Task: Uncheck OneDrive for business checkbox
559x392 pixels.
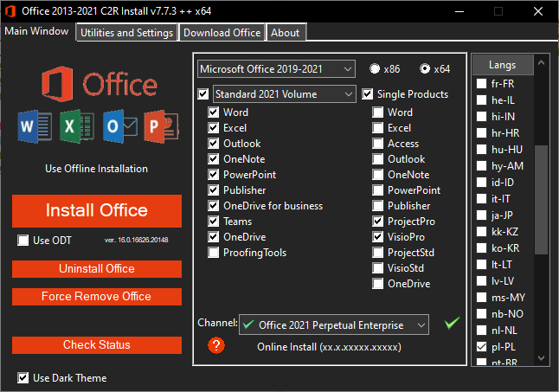Action: (214, 206)
